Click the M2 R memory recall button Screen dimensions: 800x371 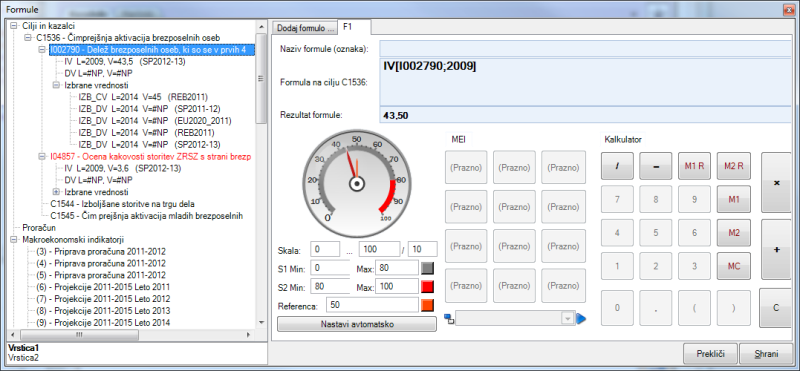[734, 166]
